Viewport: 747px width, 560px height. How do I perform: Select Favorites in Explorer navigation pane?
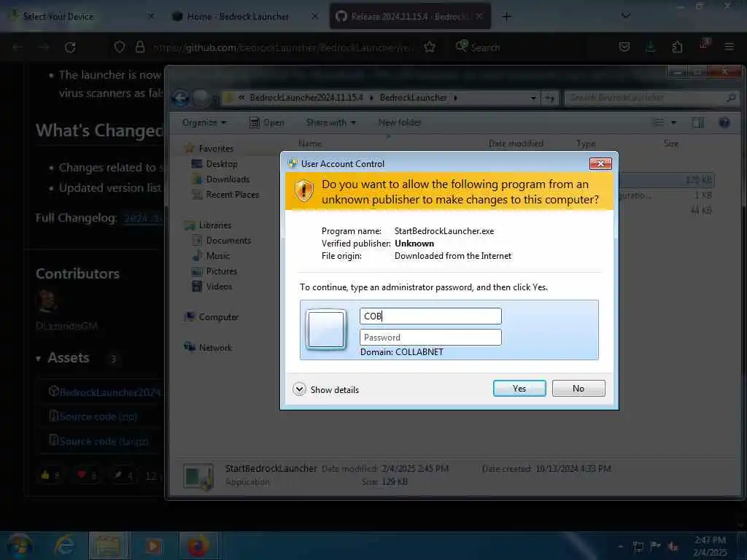216,149
